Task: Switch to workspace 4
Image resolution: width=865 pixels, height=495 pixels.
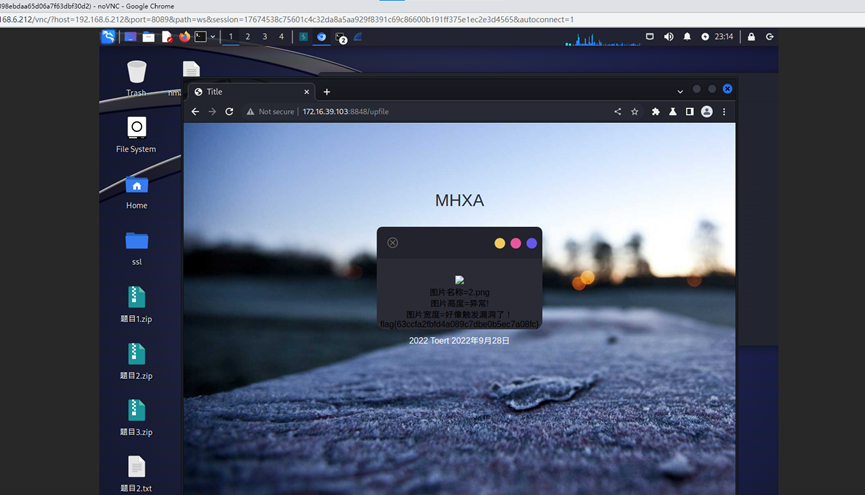Action: pyautogui.click(x=281, y=37)
